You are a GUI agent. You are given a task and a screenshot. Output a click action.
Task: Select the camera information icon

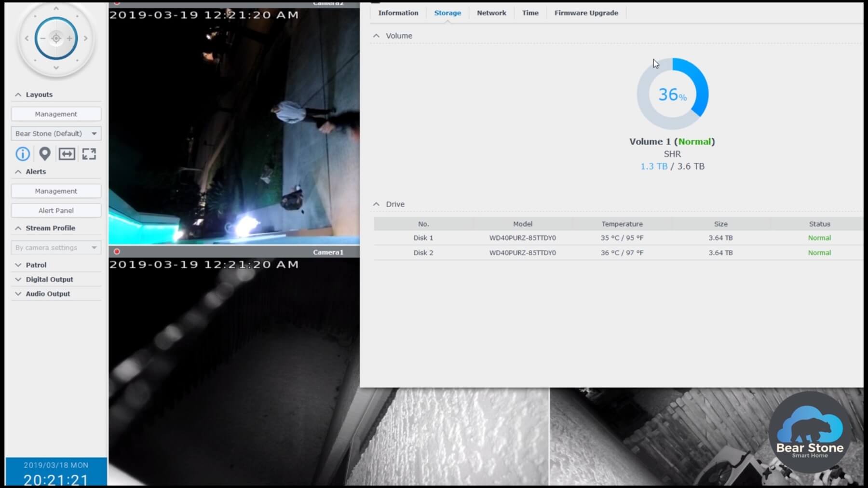[22, 154]
